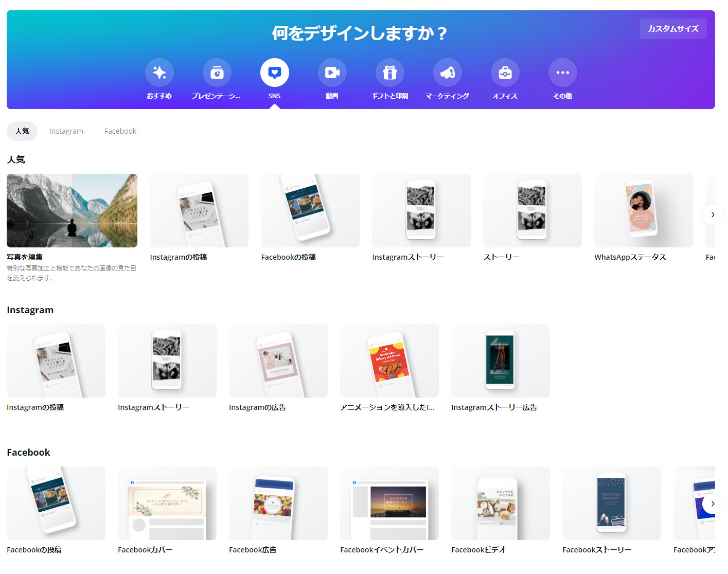
Task: Open the Instagramストーリー広告 thumbnail
Action: pos(501,361)
